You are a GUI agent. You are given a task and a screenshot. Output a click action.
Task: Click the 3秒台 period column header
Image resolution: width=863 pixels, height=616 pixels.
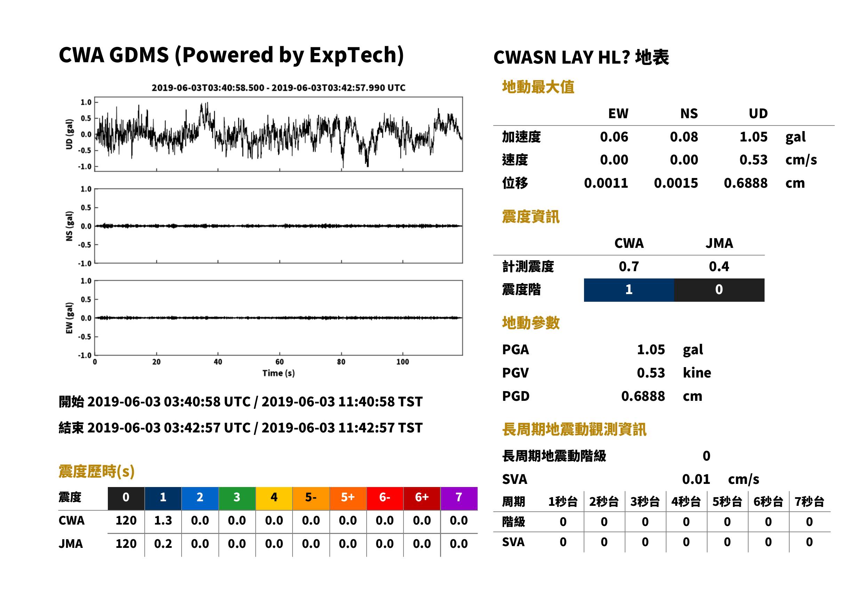pyautogui.click(x=645, y=502)
